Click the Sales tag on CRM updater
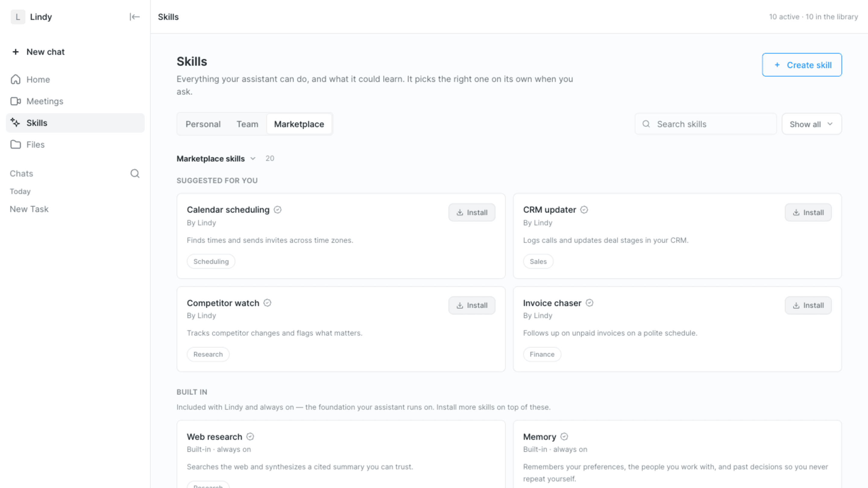868x488 pixels. click(x=538, y=261)
